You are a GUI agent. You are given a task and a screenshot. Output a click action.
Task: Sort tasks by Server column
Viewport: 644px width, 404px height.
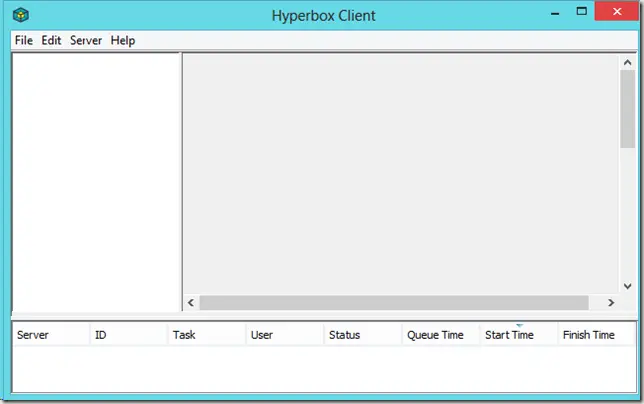[51, 335]
